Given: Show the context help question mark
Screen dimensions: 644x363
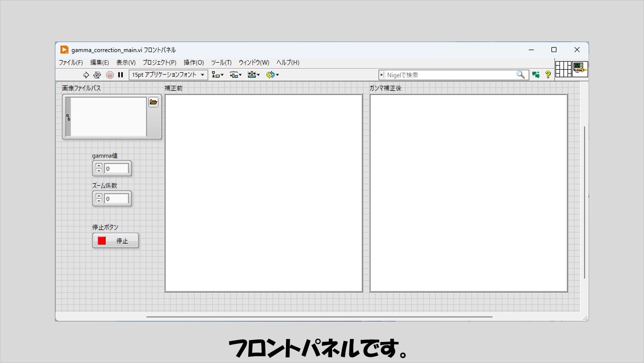Looking at the screenshot, I should pyautogui.click(x=548, y=75).
